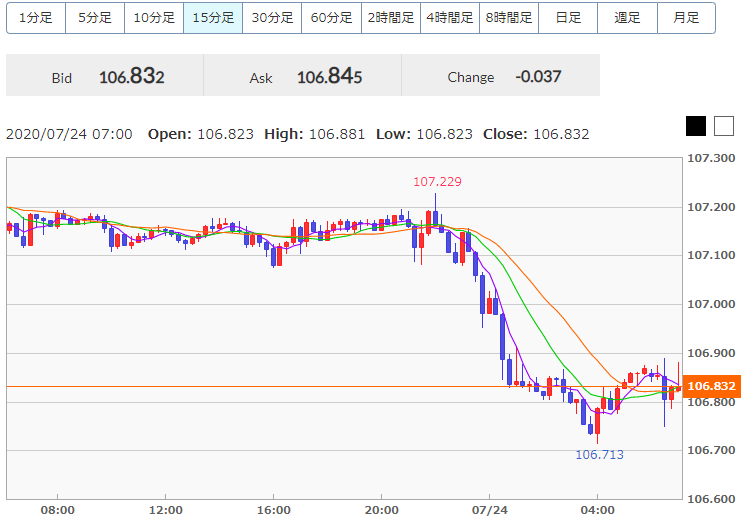The width and height of the screenshot is (747, 522).
Task: Click the 107.000 price axis label
Action: coord(711,304)
